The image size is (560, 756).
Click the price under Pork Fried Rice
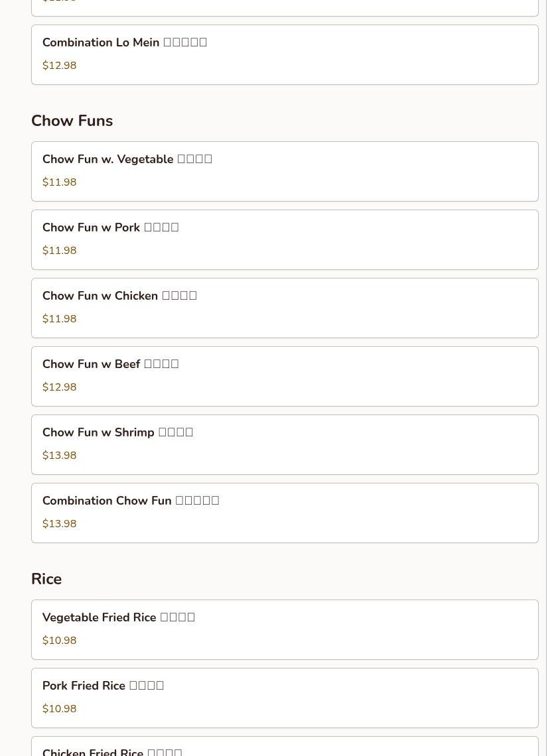[x=60, y=709]
